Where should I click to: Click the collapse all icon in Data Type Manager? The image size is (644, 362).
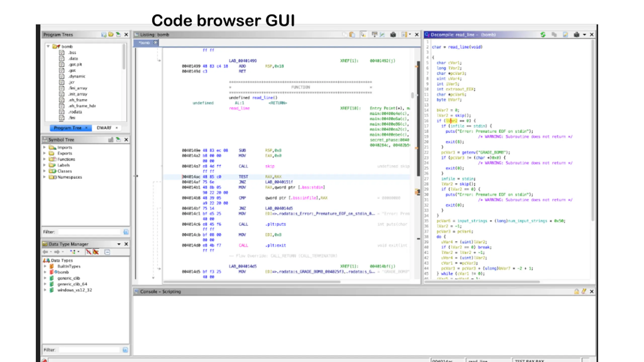point(107,252)
